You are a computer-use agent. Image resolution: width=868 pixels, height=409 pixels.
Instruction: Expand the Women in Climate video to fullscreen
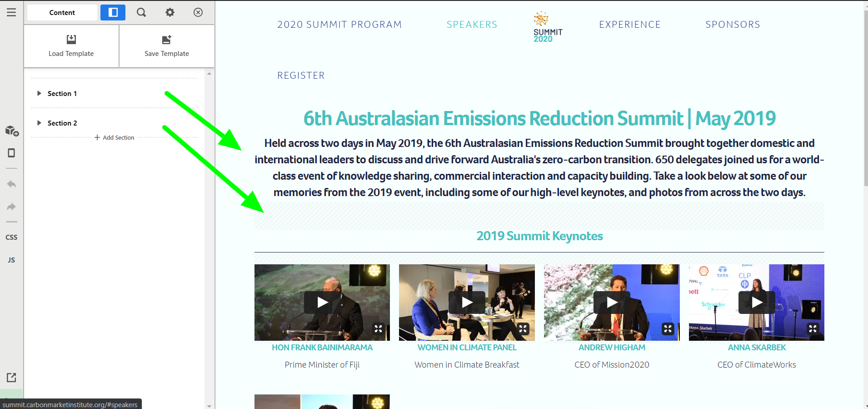pyautogui.click(x=523, y=328)
